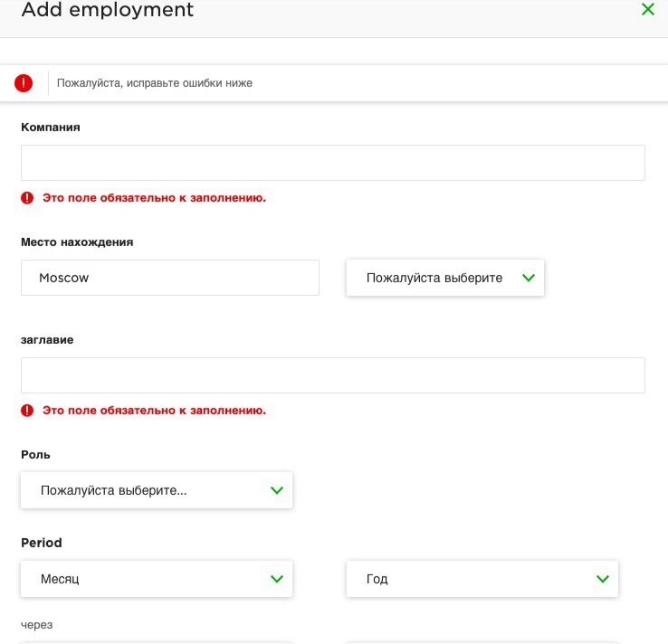Viewport: 668px width, 644px height.
Task: Click the error icon below заглавие field
Action: point(27,411)
